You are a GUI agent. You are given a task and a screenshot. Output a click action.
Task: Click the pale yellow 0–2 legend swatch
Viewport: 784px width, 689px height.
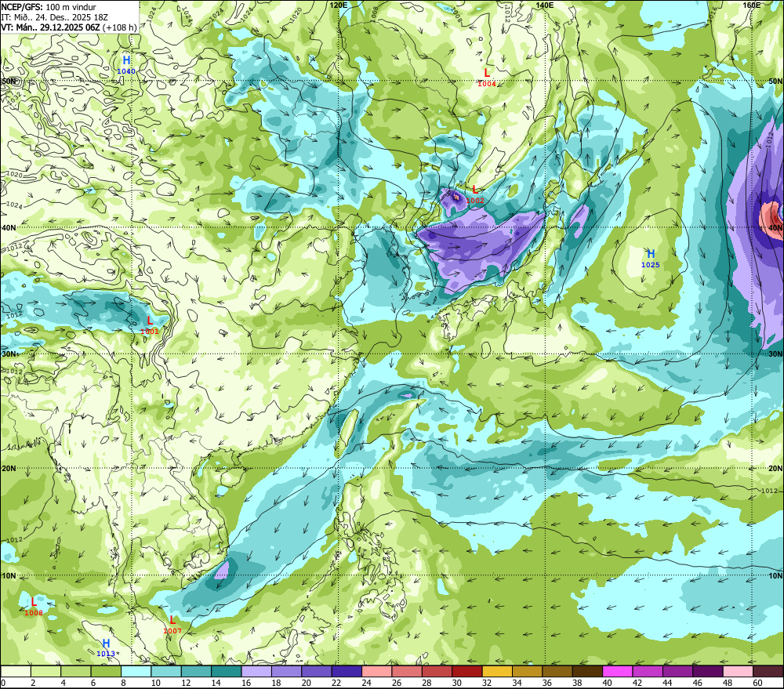[16, 671]
